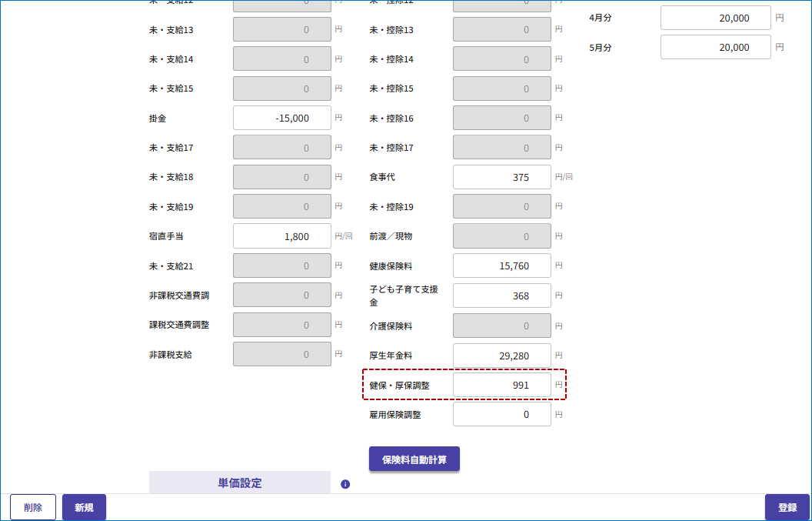Select the 5月分 amount field
812x521 pixels.
(715, 47)
